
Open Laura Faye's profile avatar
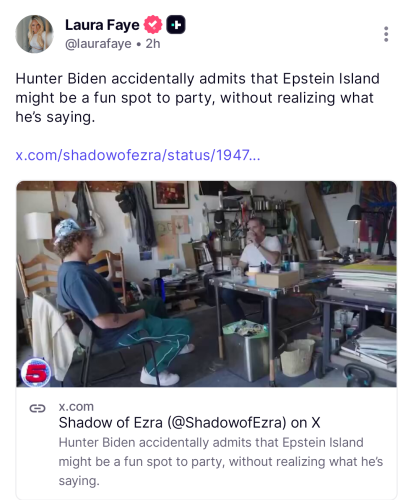click(34, 34)
